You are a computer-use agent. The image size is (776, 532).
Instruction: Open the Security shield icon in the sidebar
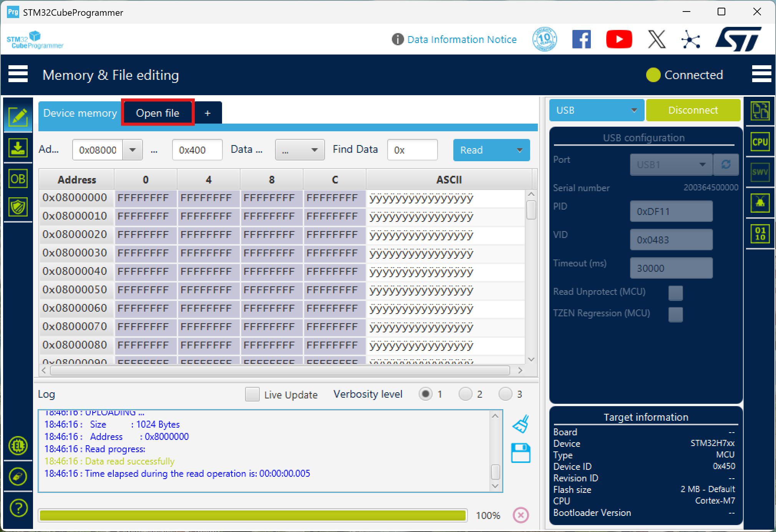point(18,207)
